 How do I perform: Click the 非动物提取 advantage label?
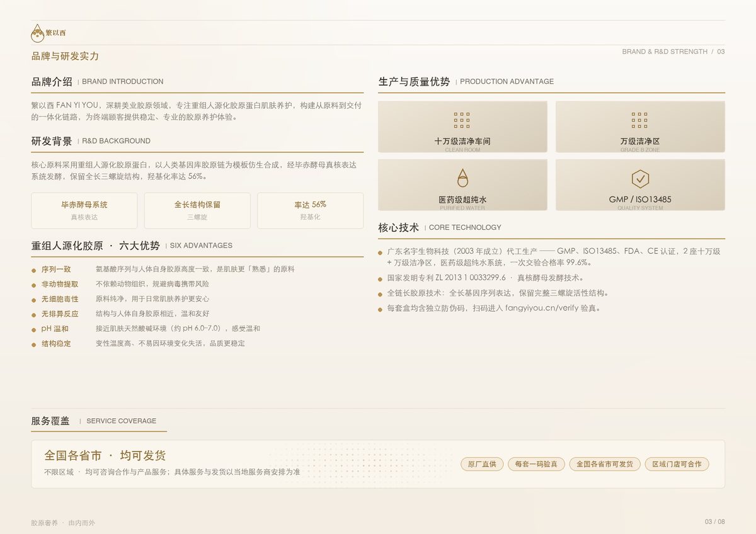(x=60, y=284)
